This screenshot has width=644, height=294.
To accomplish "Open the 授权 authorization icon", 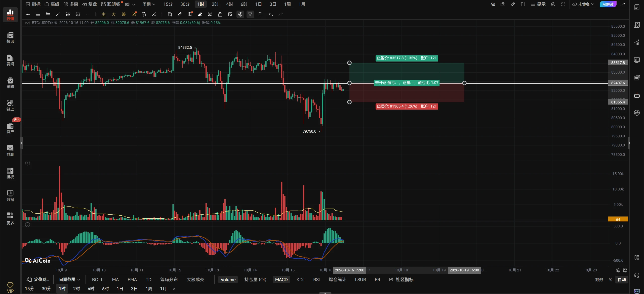I will [x=10, y=173].
